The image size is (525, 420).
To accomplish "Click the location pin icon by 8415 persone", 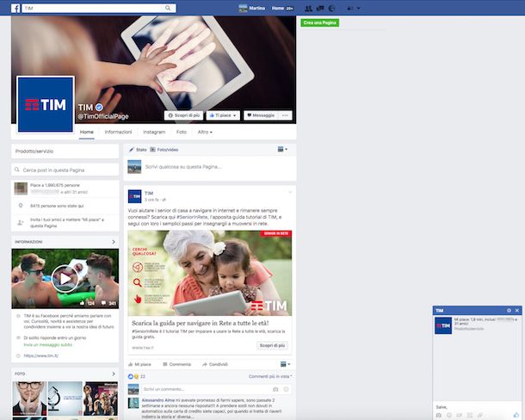I will tap(21, 206).
